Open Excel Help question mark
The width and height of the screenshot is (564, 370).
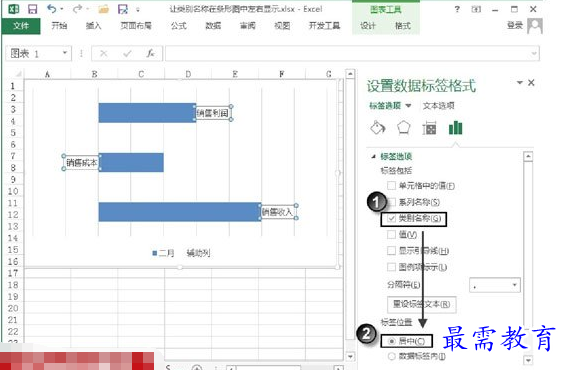click(x=457, y=9)
